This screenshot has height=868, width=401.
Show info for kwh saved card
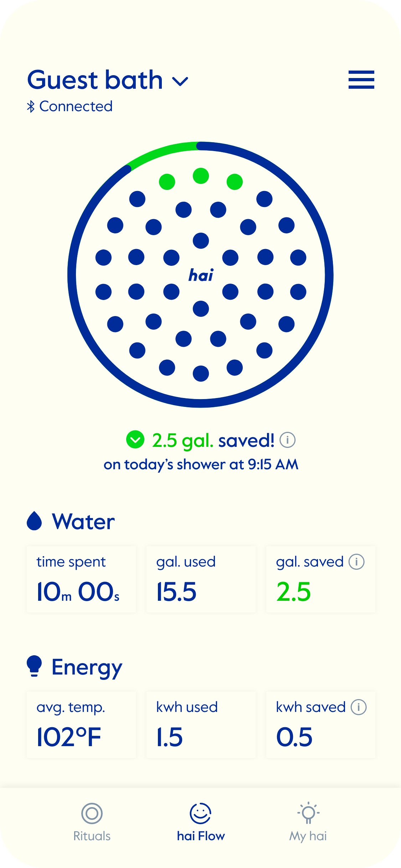click(359, 707)
